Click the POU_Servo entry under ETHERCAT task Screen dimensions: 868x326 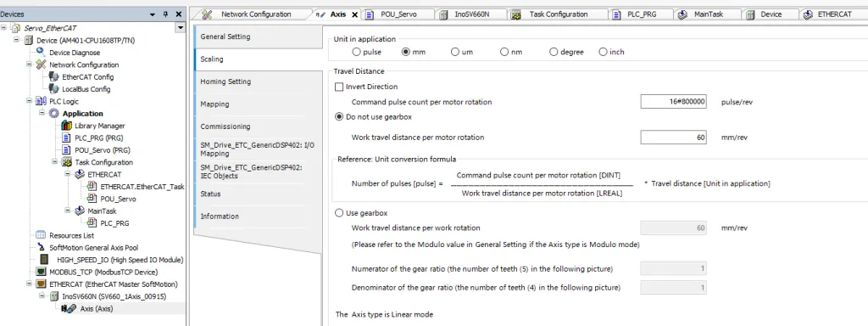point(118,199)
